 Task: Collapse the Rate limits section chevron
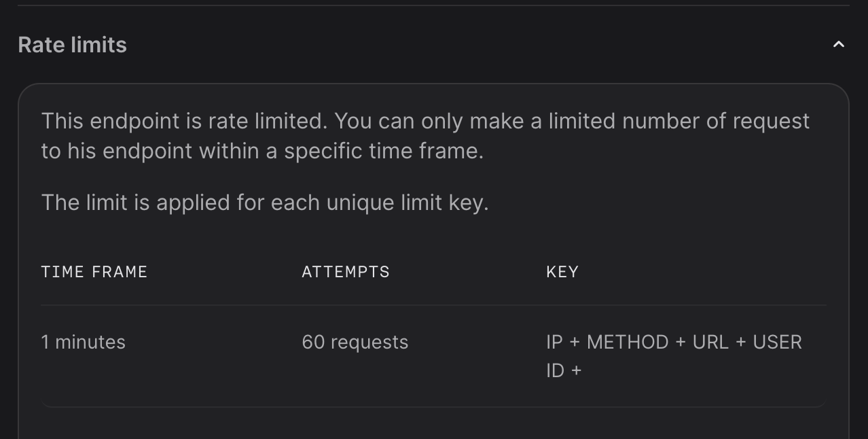click(x=839, y=45)
